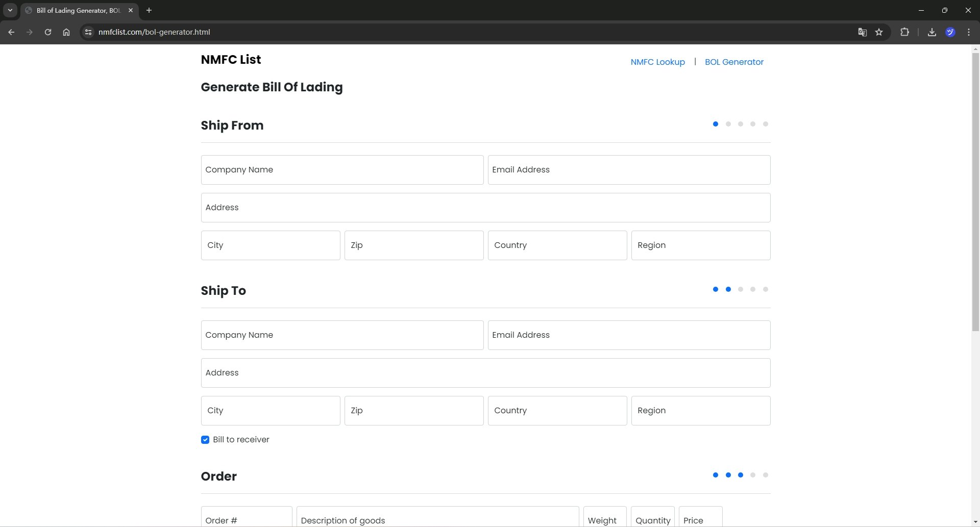Reload the page with refresh icon
Screen dimensions: 980x527
(x=48, y=32)
